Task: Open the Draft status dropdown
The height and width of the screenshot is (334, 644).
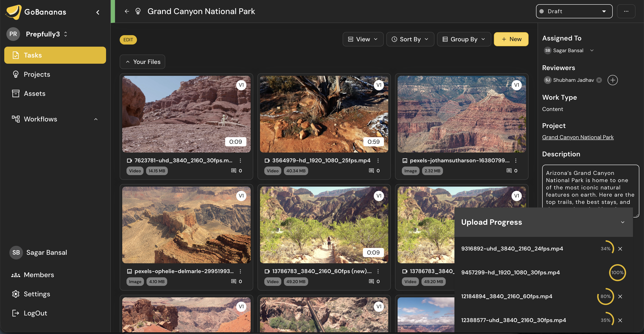Action: click(x=574, y=11)
